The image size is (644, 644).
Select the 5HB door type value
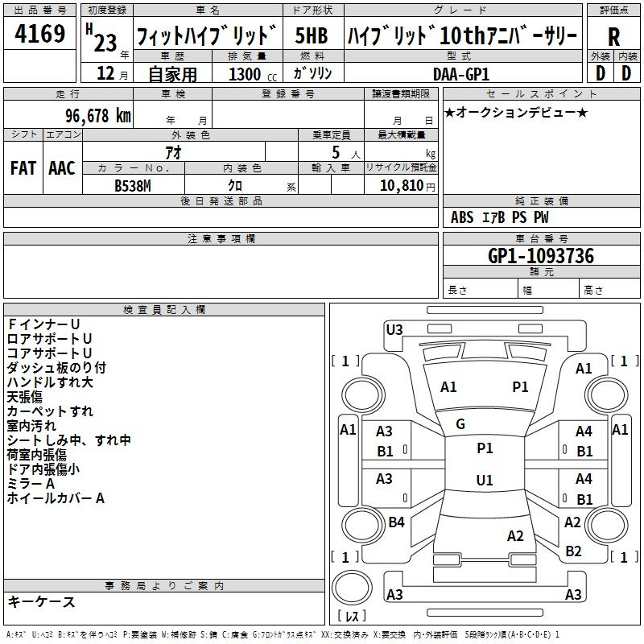click(x=311, y=36)
